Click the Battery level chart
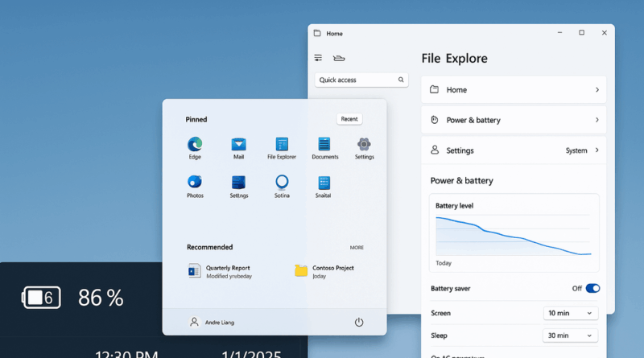This screenshot has width=644, height=358. (514, 236)
